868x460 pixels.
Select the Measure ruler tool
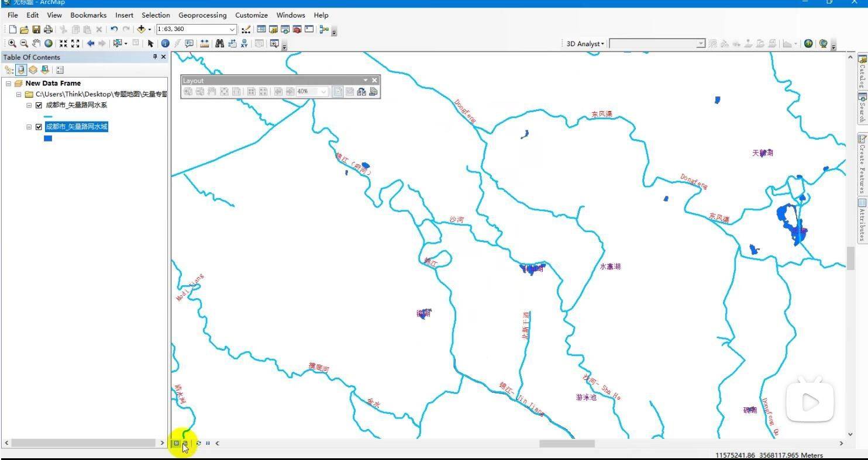(204, 43)
